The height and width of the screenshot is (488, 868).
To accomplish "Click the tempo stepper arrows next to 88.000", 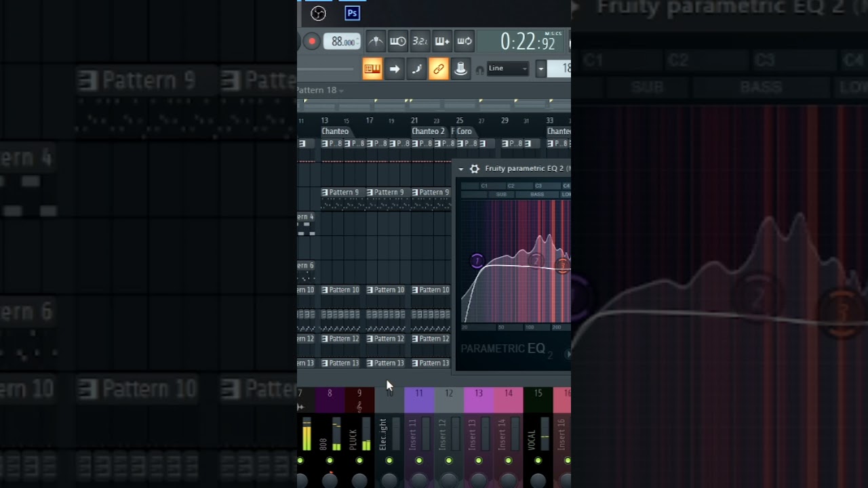I will (x=357, y=41).
